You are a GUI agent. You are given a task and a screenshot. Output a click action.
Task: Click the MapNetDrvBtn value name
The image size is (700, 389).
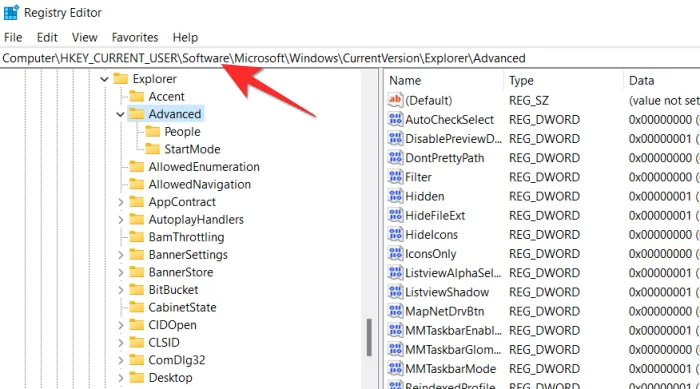(445, 311)
